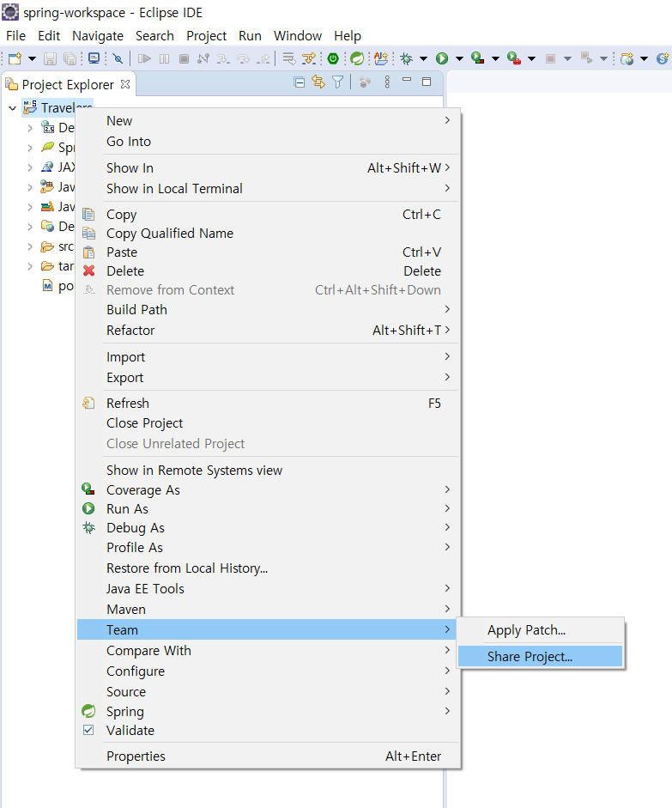
Task: Click the Spring leaf toolbar icon
Action: pyautogui.click(x=357, y=58)
